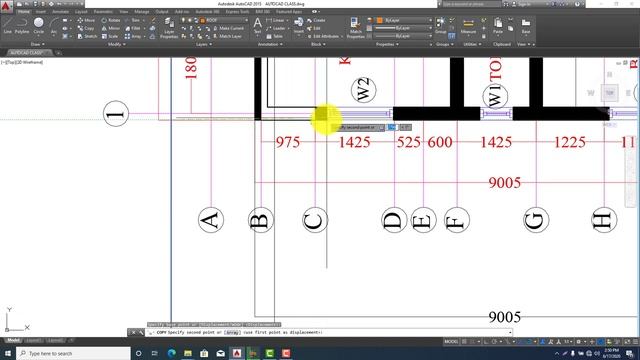640x360 pixels.
Task: Select Linear dimension tool
Action: (x=275, y=20)
